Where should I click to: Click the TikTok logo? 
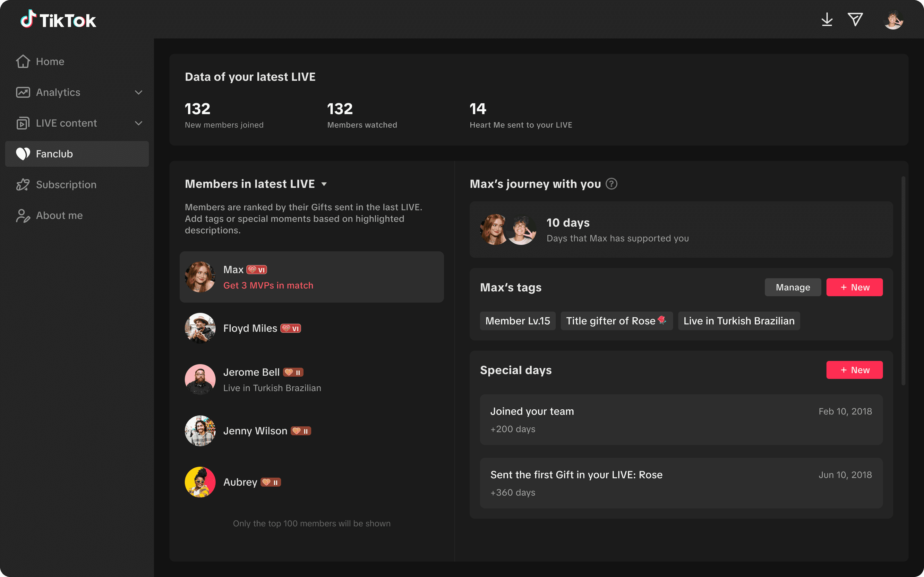(x=58, y=20)
